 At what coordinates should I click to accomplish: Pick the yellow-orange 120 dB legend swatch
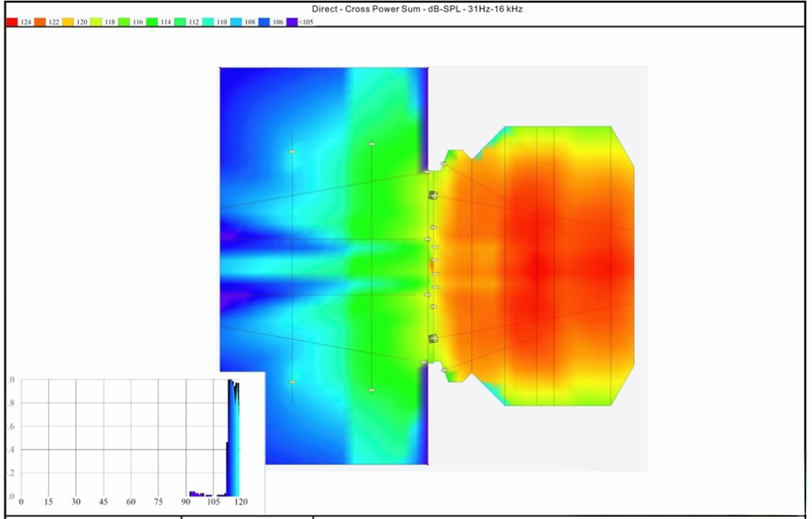tap(68, 23)
